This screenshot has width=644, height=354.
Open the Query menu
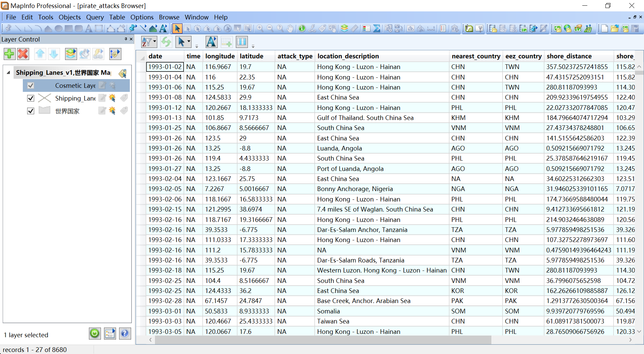pos(95,17)
